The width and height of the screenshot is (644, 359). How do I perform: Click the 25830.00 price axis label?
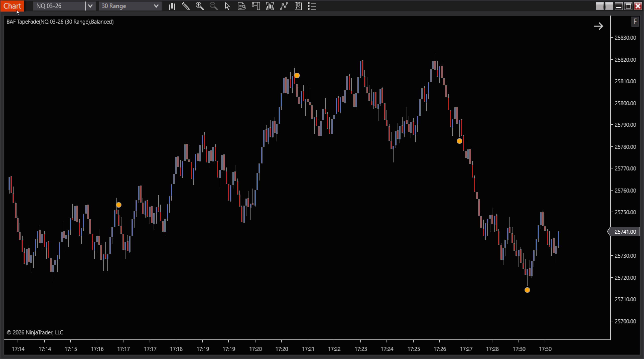(625, 38)
